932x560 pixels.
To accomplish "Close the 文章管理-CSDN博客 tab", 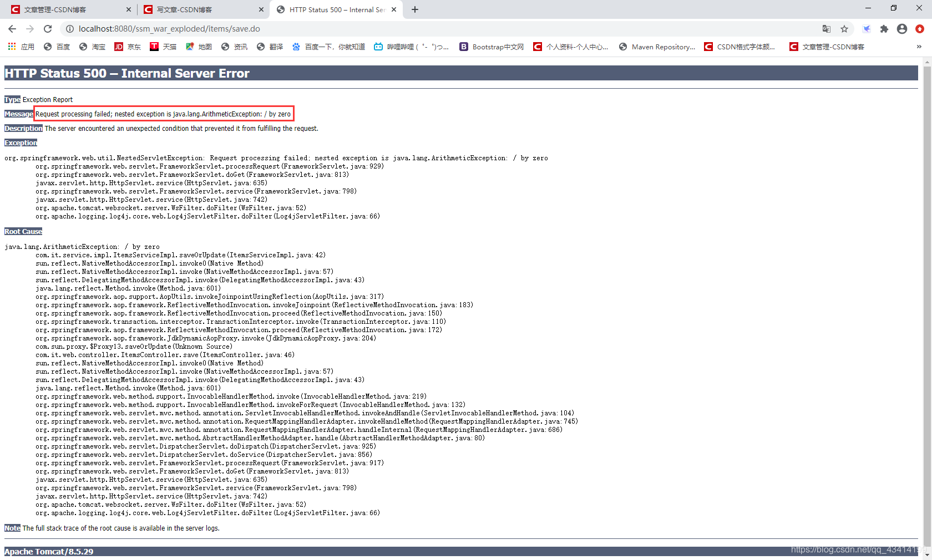I will 129,9.
